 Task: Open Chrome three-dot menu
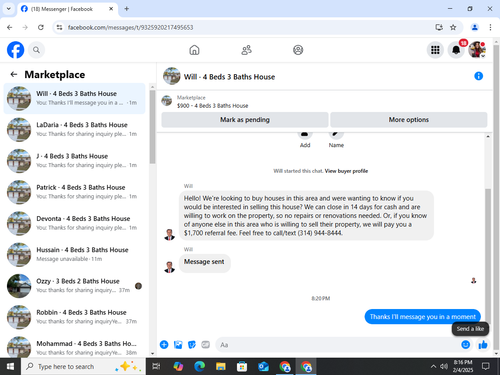tap(490, 27)
